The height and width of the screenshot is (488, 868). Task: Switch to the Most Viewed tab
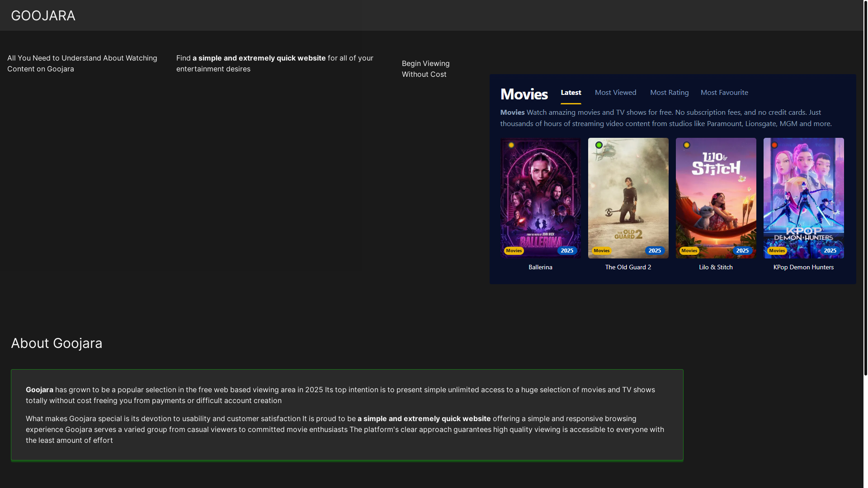click(615, 93)
